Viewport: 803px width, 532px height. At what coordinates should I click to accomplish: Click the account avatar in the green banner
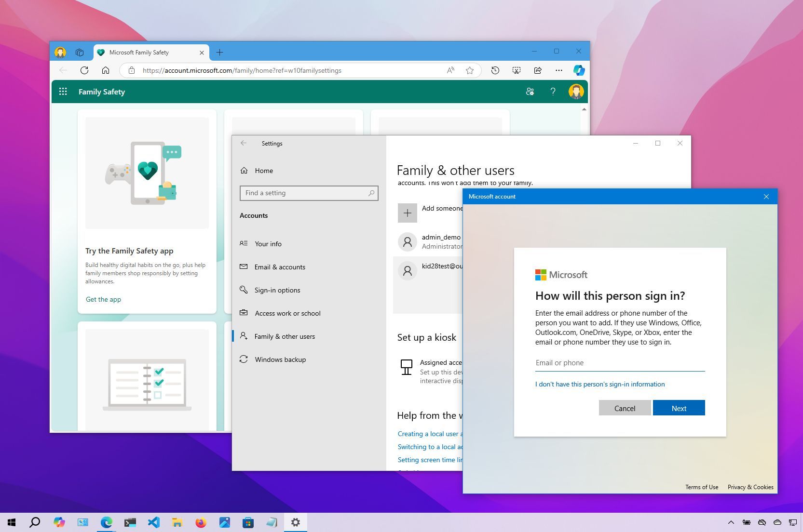[x=576, y=91]
